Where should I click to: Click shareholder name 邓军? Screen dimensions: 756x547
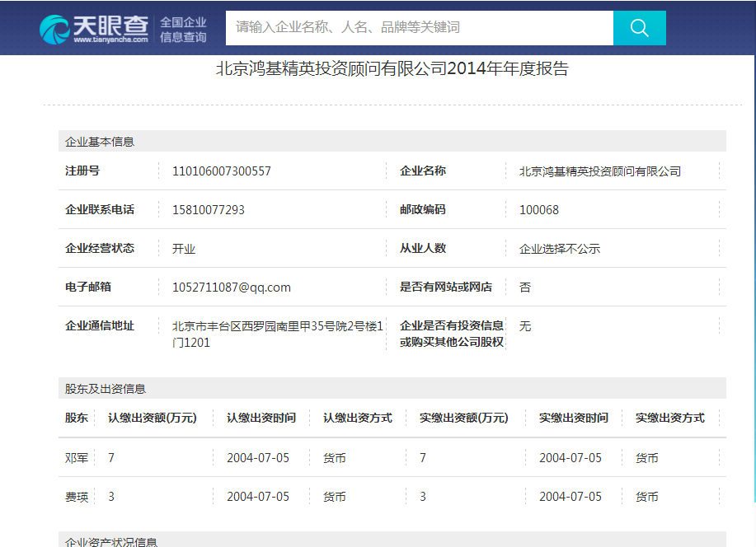pyautogui.click(x=77, y=458)
